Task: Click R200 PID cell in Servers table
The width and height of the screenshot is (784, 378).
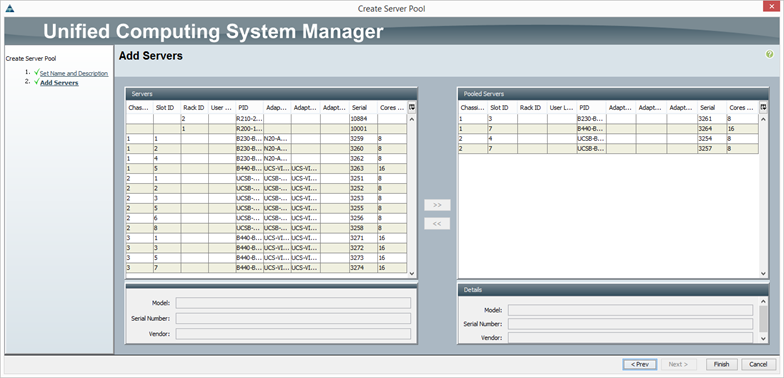Action: click(250, 129)
